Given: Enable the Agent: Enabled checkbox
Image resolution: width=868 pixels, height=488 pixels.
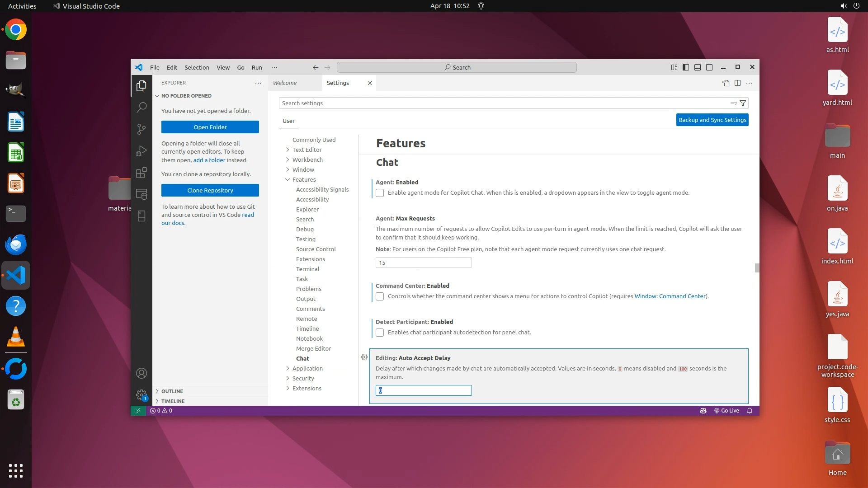Looking at the screenshot, I should 380,193.
